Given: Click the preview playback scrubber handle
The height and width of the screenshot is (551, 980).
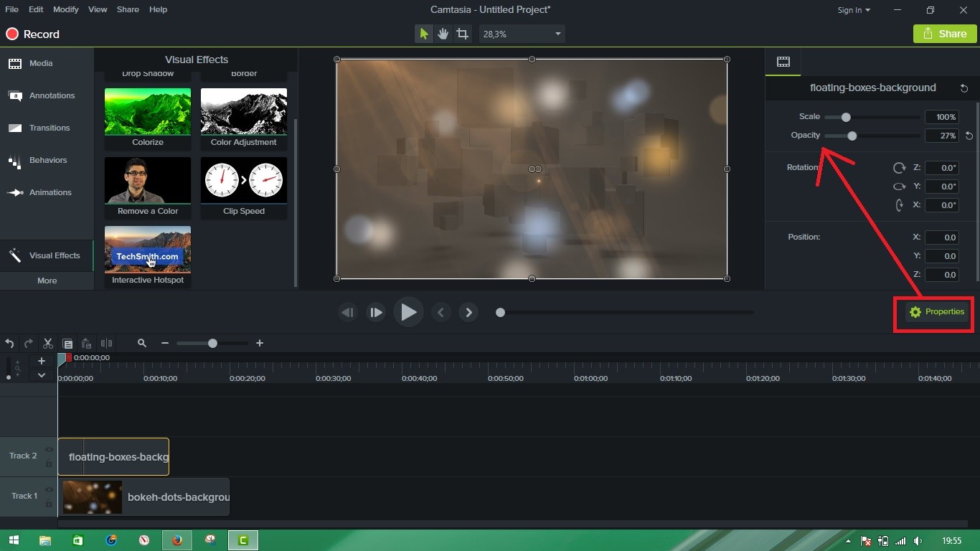Looking at the screenshot, I should point(500,313).
